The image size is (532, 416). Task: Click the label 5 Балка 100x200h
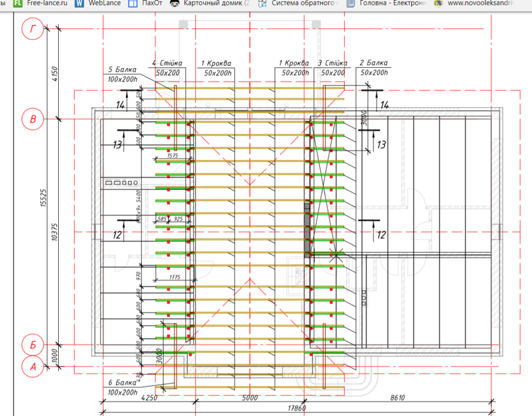[x=122, y=73]
